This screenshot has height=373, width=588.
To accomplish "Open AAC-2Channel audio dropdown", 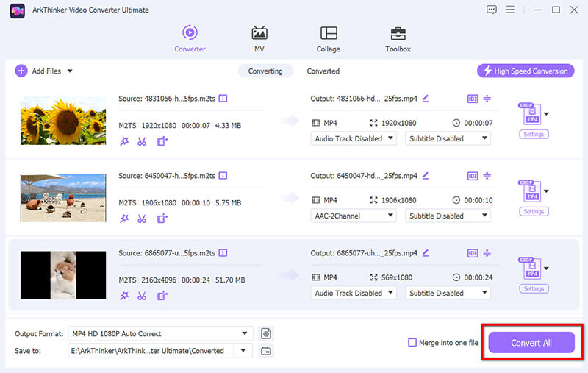I will pyautogui.click(x=354, y=216).
